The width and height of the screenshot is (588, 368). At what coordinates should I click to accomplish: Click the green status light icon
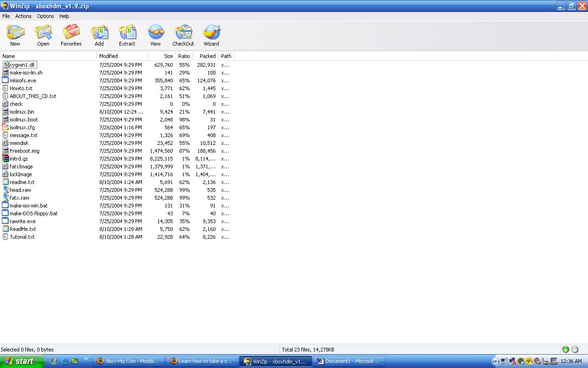[565, 350]
